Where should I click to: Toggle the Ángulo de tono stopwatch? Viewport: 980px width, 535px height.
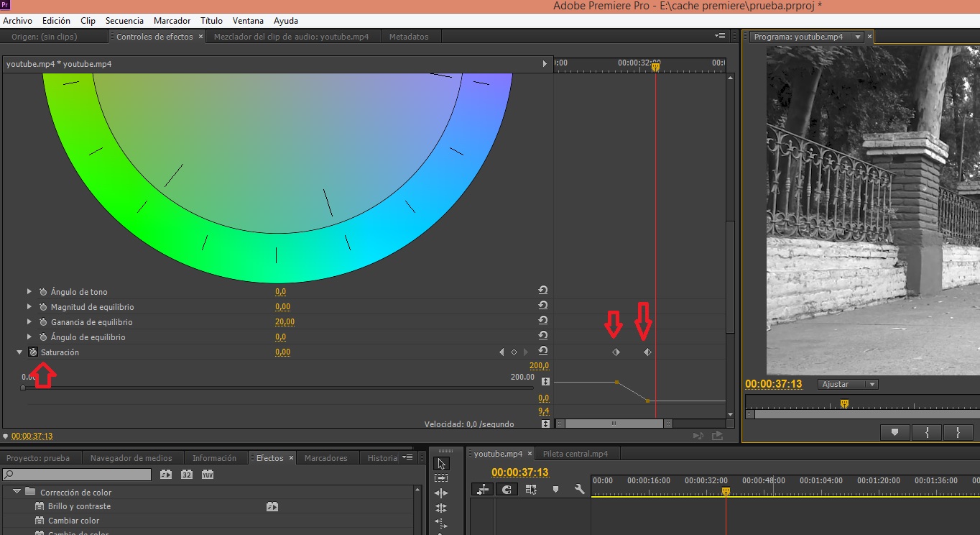pos(43,292)
